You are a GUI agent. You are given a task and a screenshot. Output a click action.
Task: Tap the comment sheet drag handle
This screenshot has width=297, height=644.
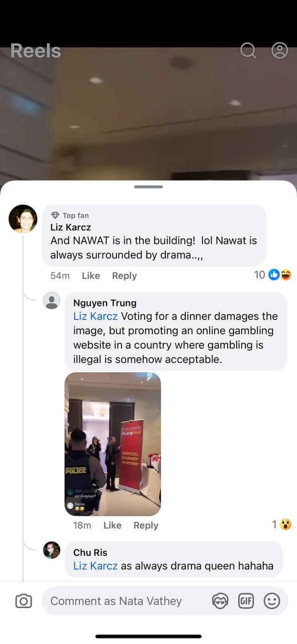tap(148, 187)
